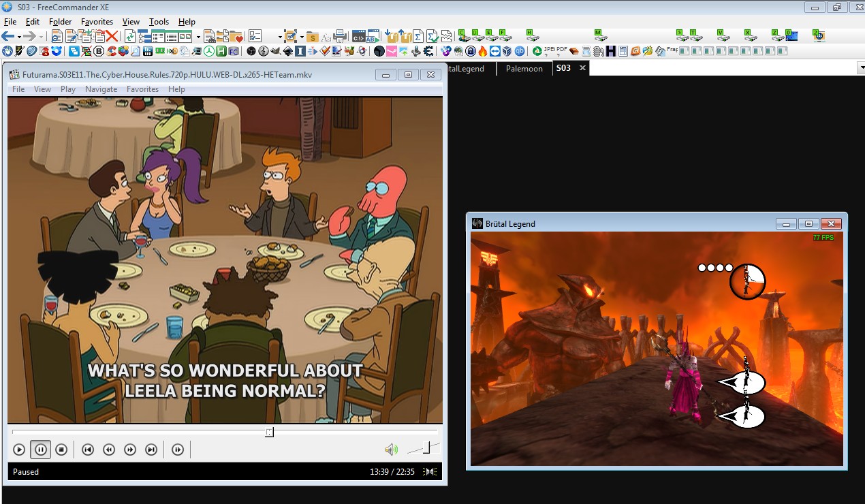The height and width of the screenshot is (504, 865).
Task: Open the media player File menu
Action: [18, 89]
